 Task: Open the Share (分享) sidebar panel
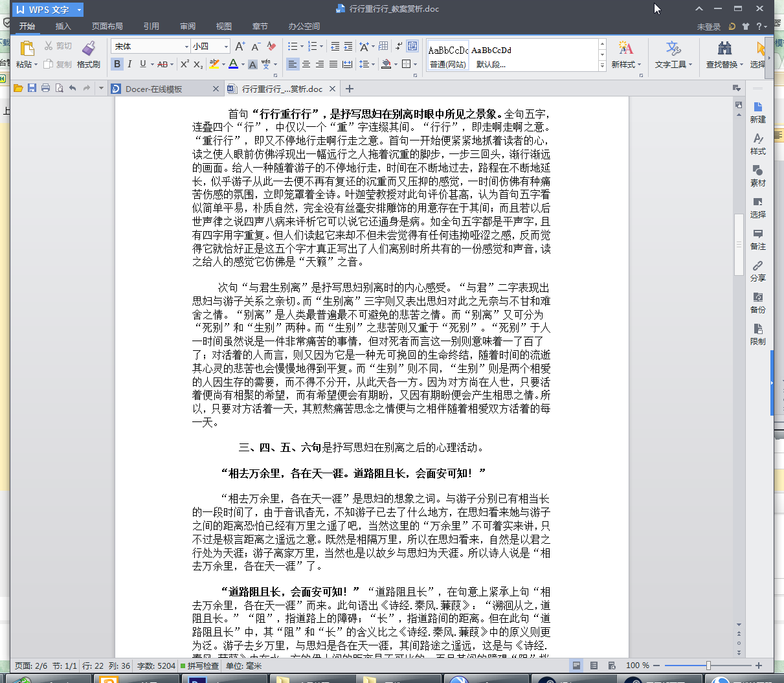click(758, 270)
